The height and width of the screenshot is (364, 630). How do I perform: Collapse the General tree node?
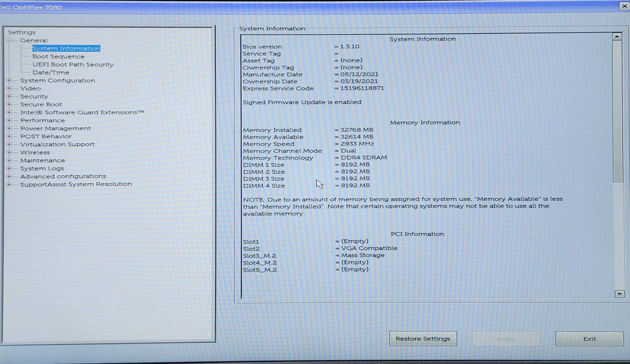pyautogui.click(x=9, y=41)
